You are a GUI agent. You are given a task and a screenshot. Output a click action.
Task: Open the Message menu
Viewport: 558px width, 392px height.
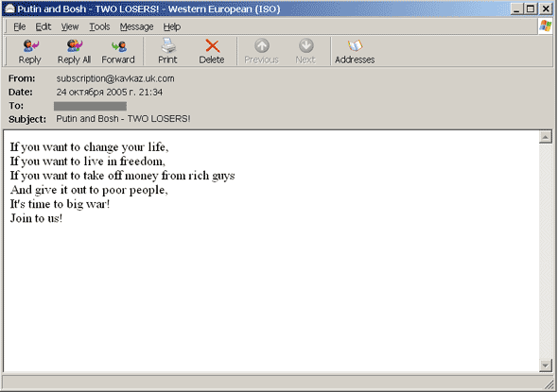[x=136, y=26]
